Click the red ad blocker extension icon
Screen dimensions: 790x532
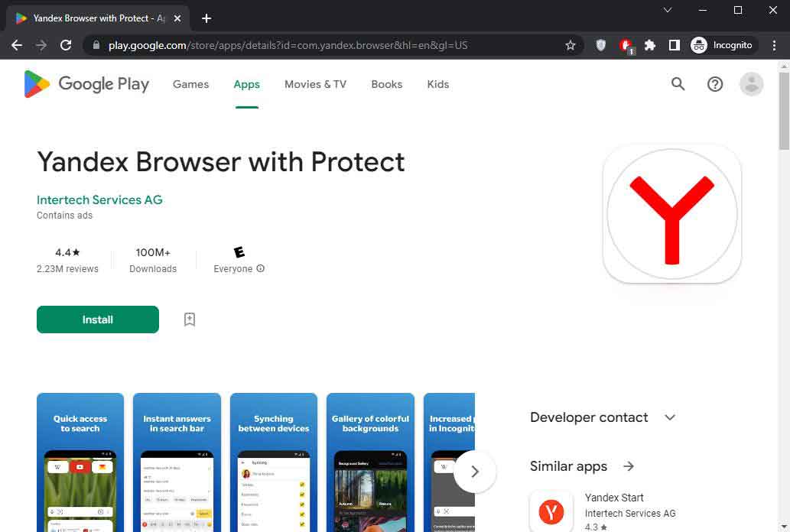pos(626,46)
